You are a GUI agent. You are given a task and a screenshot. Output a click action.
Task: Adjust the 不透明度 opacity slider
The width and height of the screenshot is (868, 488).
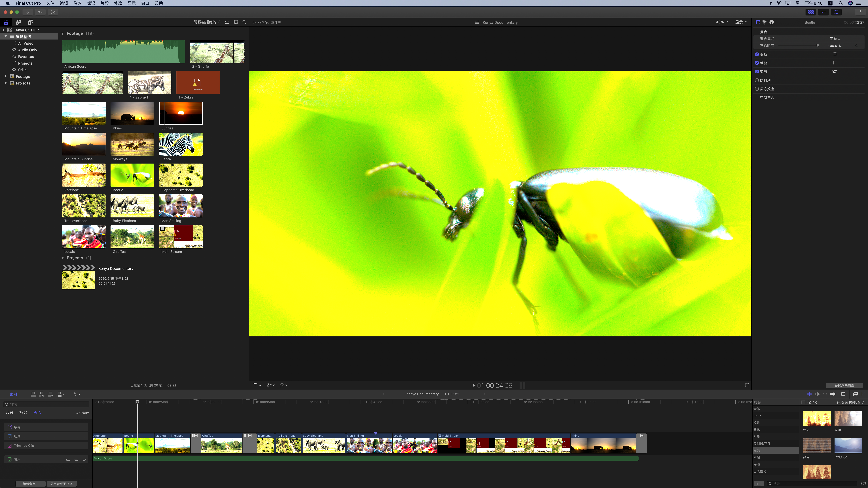(x=818, y=46)
